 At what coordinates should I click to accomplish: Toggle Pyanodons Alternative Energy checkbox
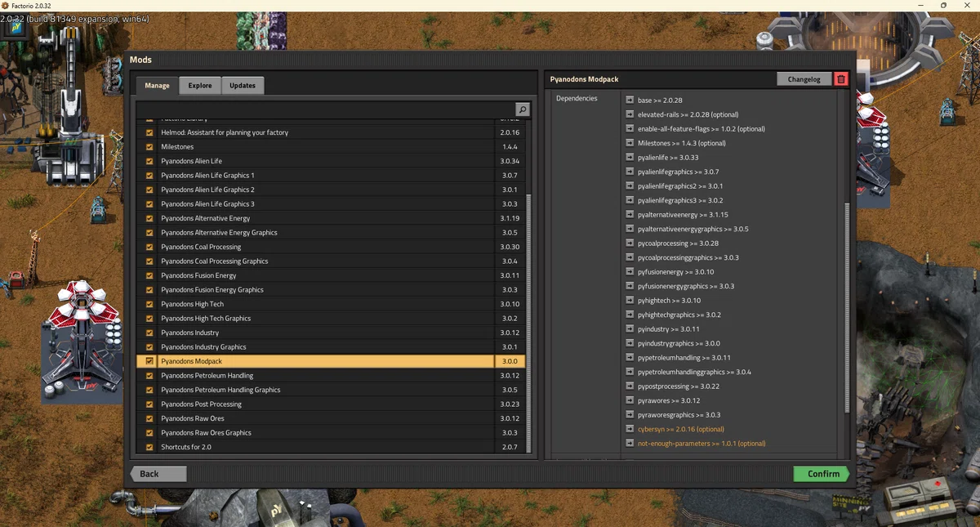tap(149, 218)
